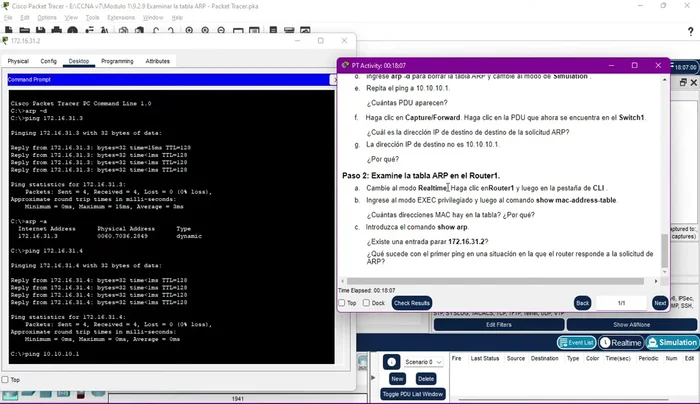Click the Paso 2 heading text
Image resolution: width=700 pixels, height=404 pixels.
pos(421,175)
